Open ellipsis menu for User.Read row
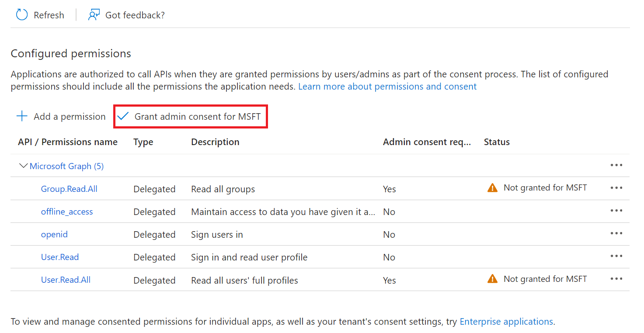The width and height of the screenshot is (644, 333). pyautogui.click(x=616, y=256)
